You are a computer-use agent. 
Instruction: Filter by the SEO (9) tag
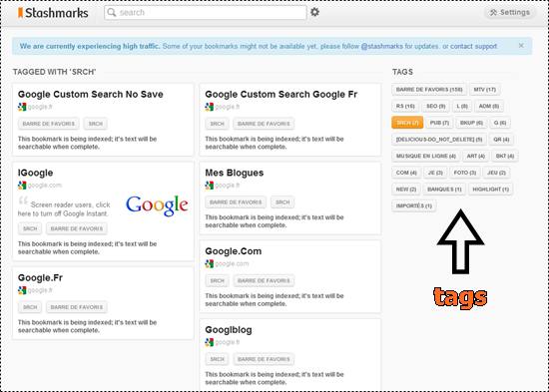pos(436,106)
